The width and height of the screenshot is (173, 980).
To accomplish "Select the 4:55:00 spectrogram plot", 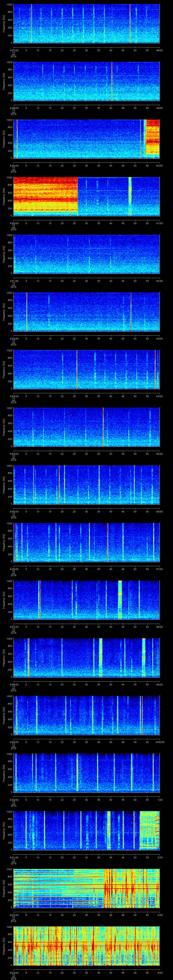I will click(x=87, y=485).
